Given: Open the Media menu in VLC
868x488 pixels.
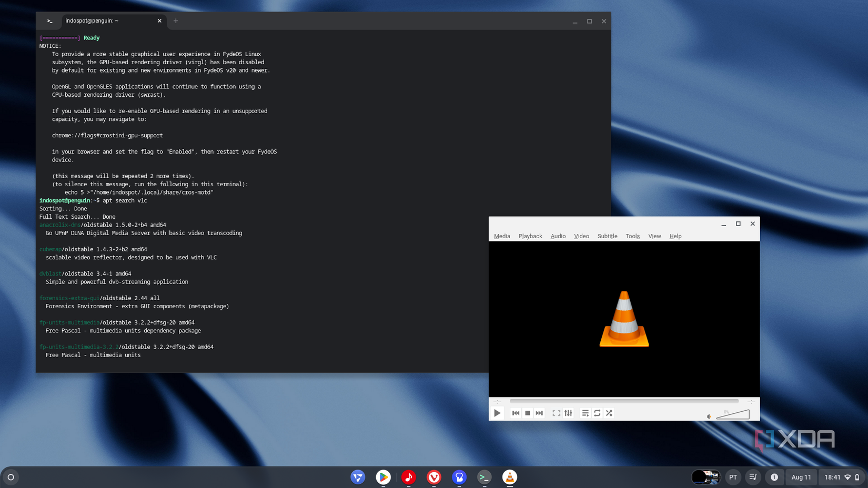Looking at the screenshot, I should click(501, 236).
